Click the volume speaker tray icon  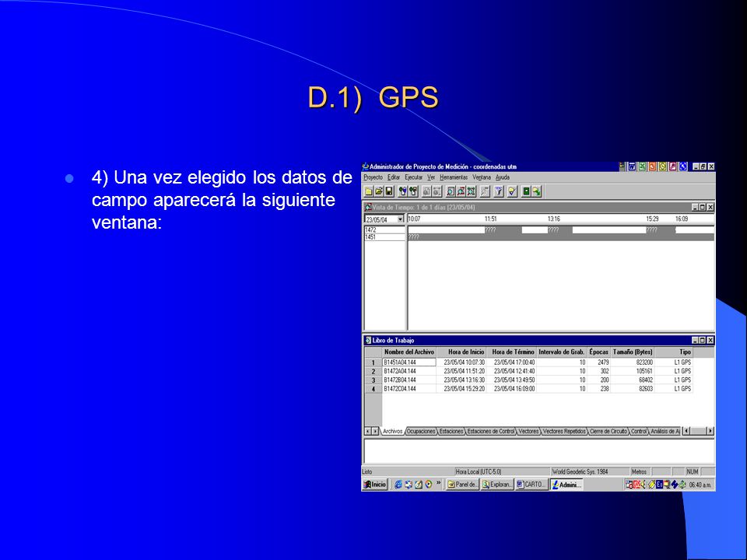pos(643,485)
